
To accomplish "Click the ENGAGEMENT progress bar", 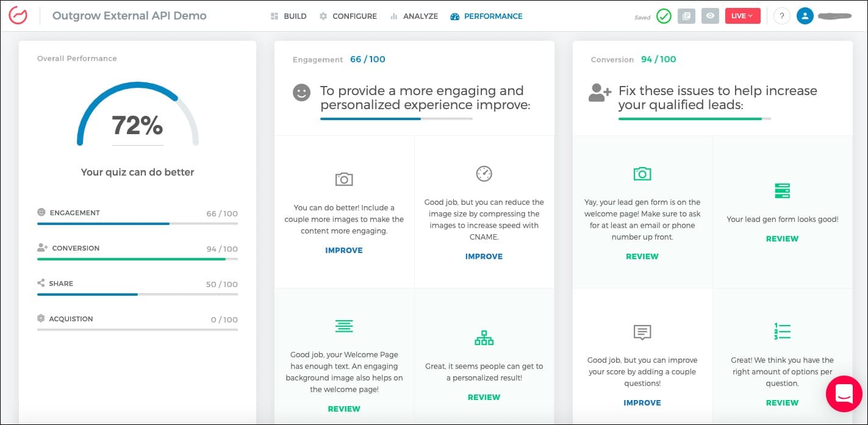I will click(x=137, y=224).
